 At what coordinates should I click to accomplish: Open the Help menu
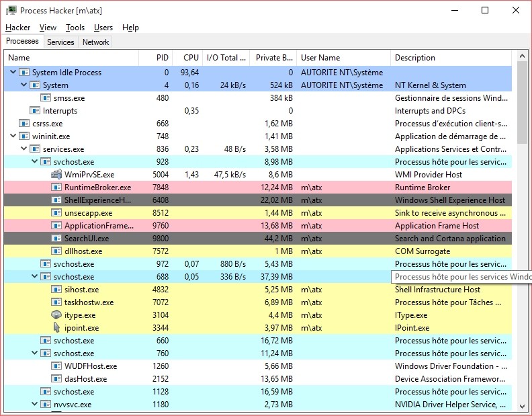130,28
